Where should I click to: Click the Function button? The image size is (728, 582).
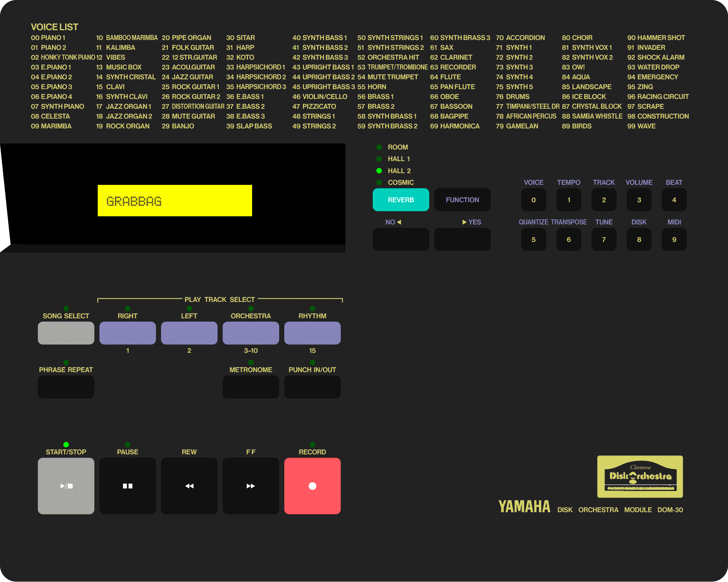pos(462,200)
